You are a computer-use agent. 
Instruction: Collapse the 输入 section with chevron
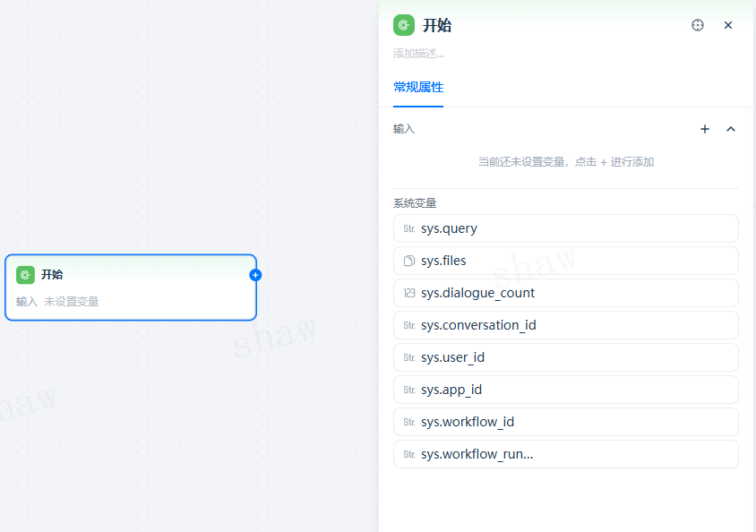tap(731, 129)
